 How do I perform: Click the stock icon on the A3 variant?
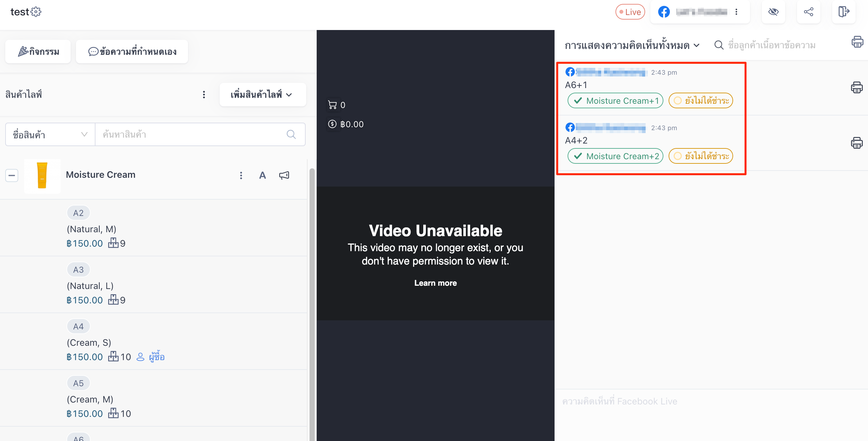(x=113, y=300)
